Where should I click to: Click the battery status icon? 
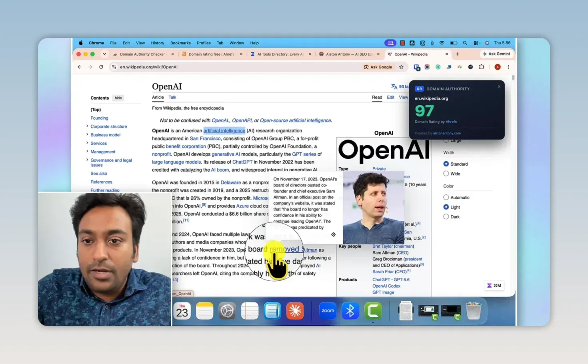click(454, 43)
